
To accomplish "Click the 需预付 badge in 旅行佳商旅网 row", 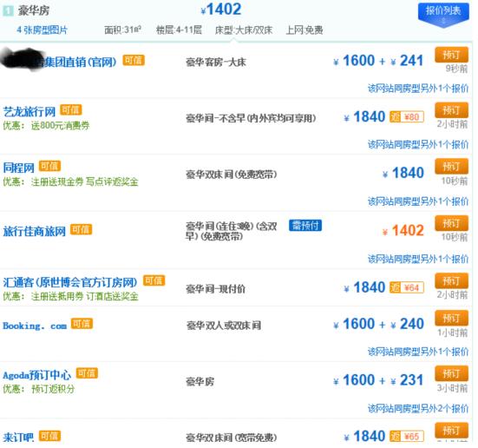I will pyautogui.click(x=305, y=226).
